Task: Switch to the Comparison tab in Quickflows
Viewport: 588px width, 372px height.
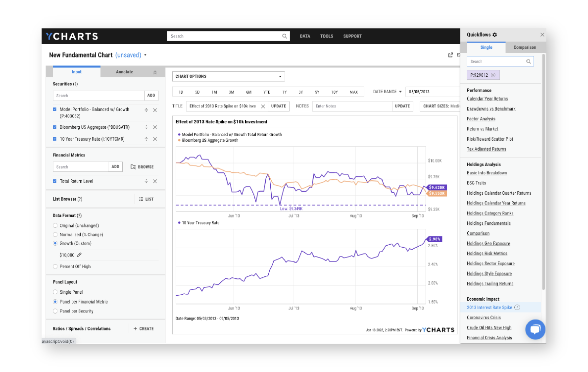Action: click(525, 47)
